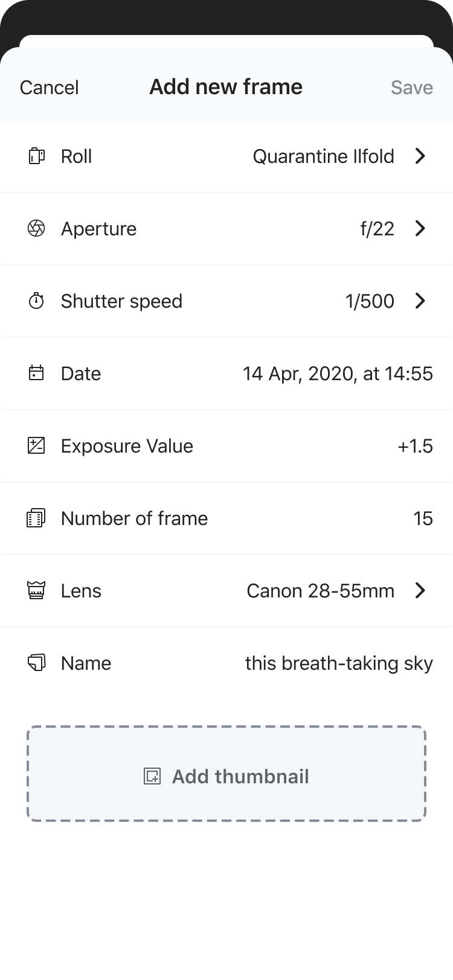This screenshot has height=980, width=453.
Task: Edit the date value 14 Apr, 2020
Action: point(338,374)
